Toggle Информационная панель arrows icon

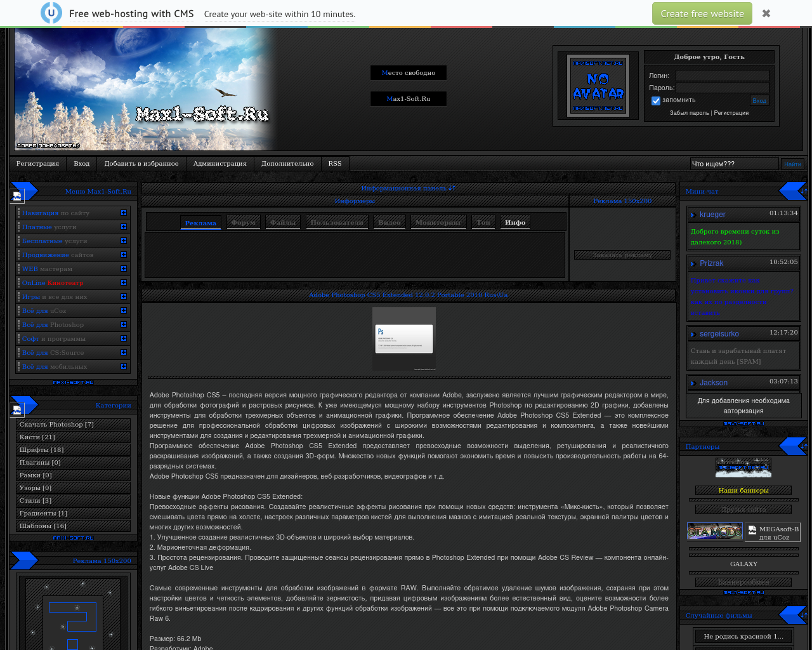point(452,189)
